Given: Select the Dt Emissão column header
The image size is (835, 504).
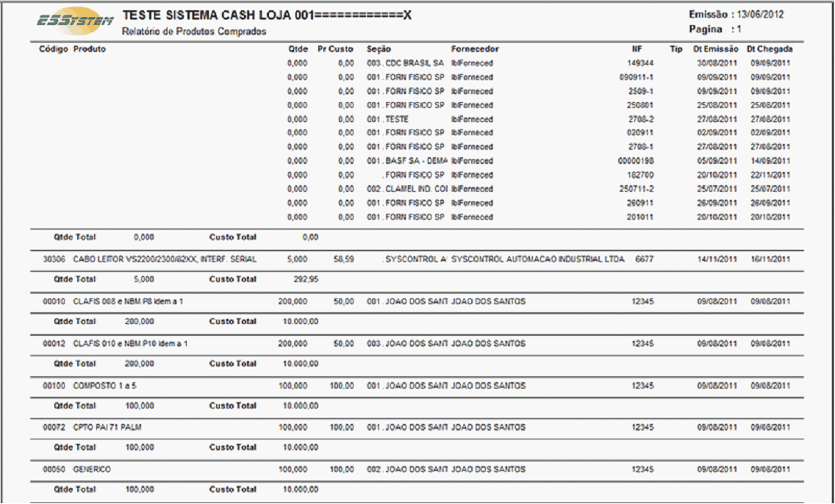Looking at the screenshot, I should [x=714, y=49].
